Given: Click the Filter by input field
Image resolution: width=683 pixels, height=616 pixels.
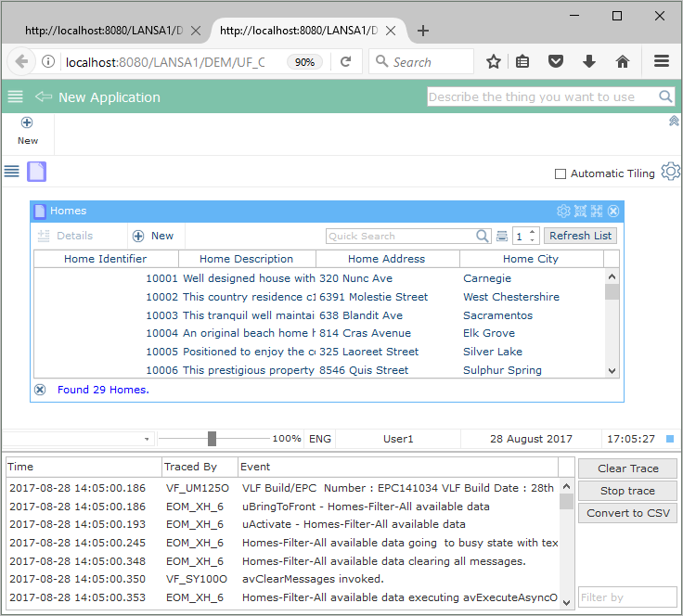Looking at the screenshot, I should (627, 597).
